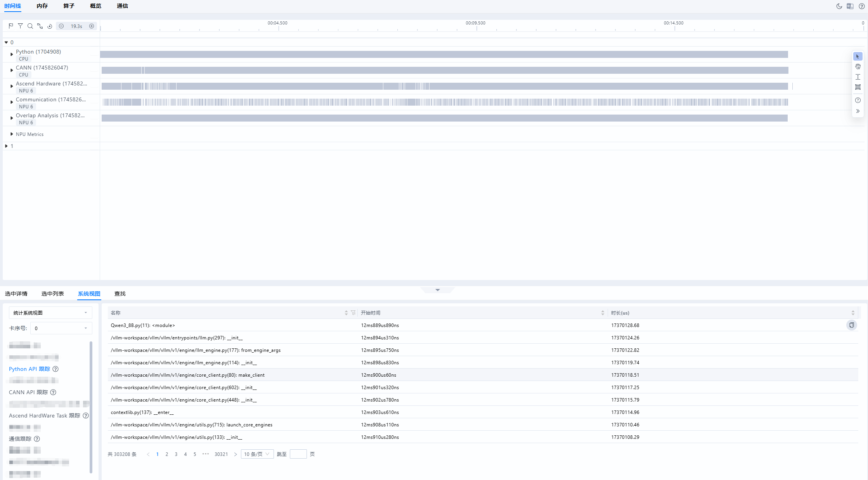Sort by 开始时间 column arrows
The width and height of the screenshot is (868, 480).
point(603,313)
